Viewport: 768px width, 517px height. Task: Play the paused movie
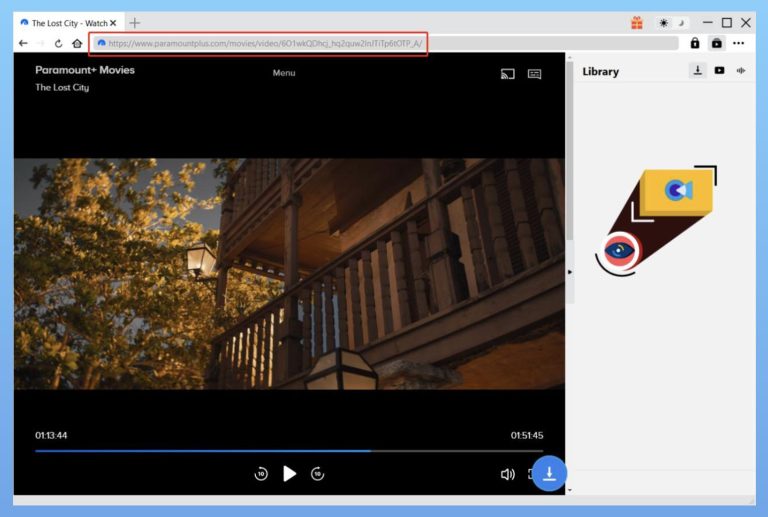click(x=289, y=473)
